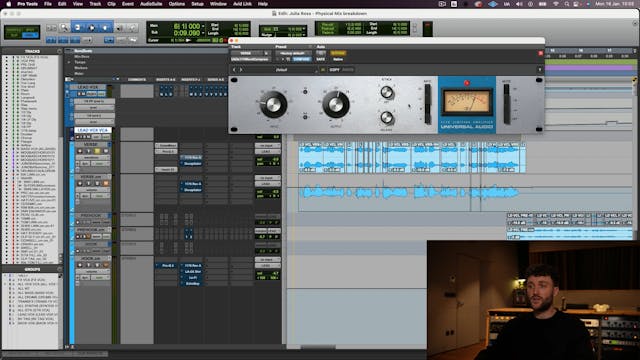Click the volume icon in the macOS menu bar

tap(519, 4)
